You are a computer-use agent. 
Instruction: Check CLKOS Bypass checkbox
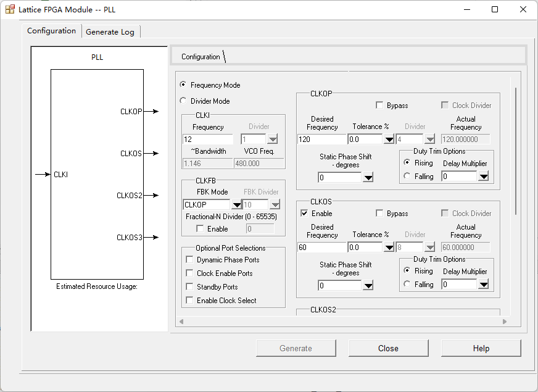[379, 213]
